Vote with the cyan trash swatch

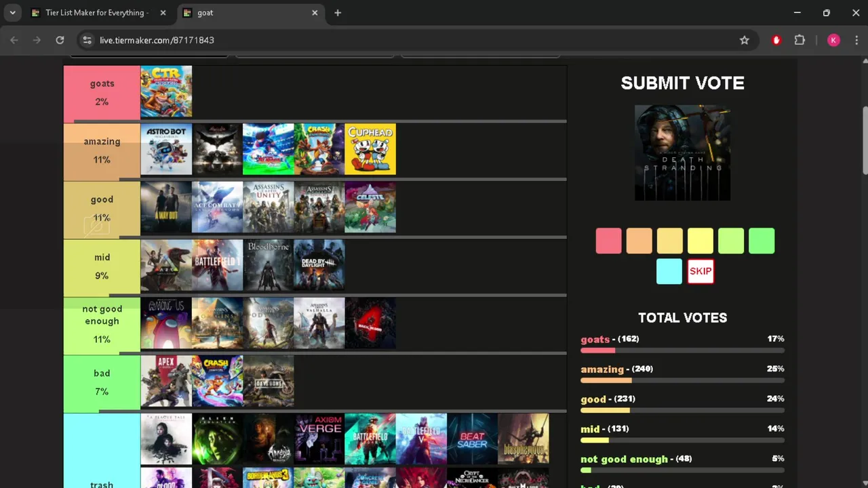669,271
